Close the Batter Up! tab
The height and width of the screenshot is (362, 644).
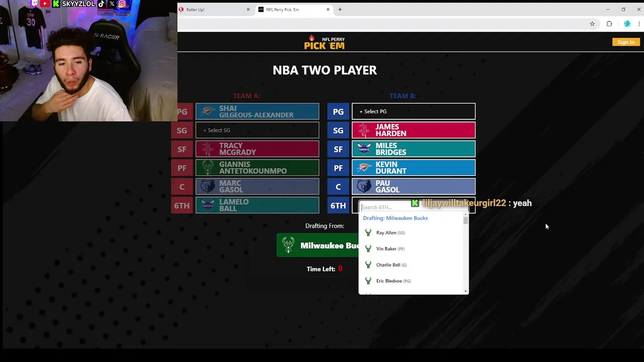pyautogui.click(x=248, y=10)
